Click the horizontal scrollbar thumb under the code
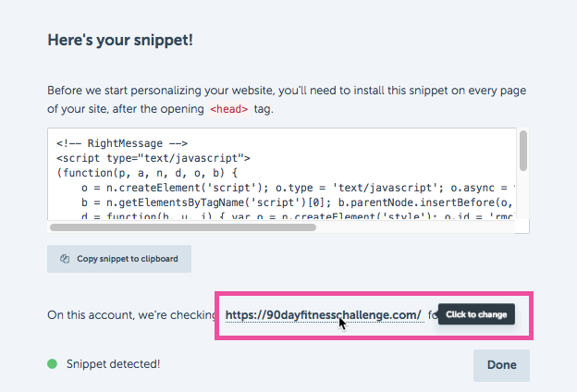577x392 pixels. tap(183, 227)
